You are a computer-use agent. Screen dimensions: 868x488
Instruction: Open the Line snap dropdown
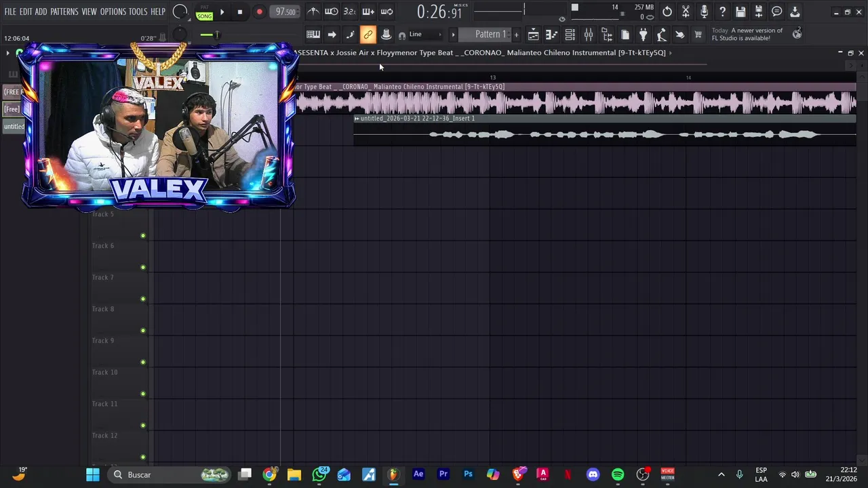coord(425,35)
